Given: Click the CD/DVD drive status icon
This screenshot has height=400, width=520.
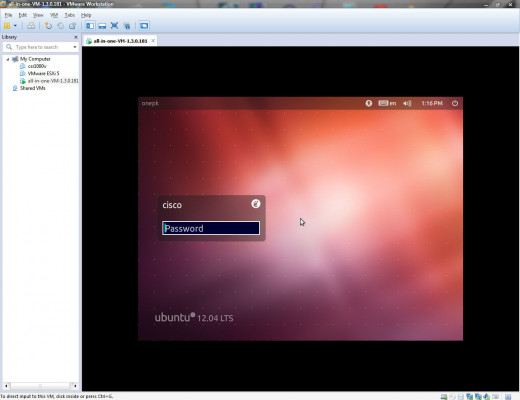Looking at the screenshot, I should pyautogui.click(x=452, y=397).
